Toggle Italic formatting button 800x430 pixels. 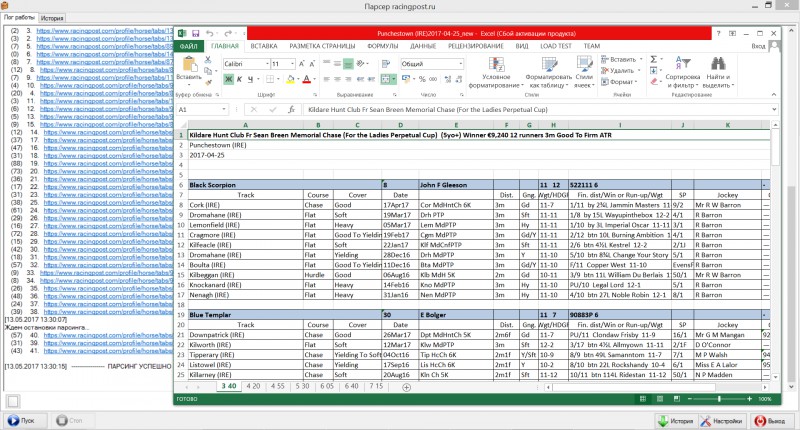click(239, 79)
